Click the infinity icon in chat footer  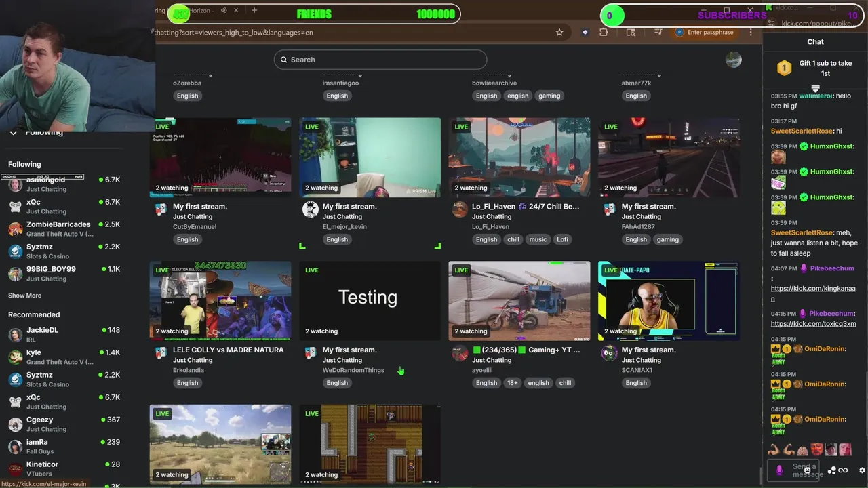[843, 470]
